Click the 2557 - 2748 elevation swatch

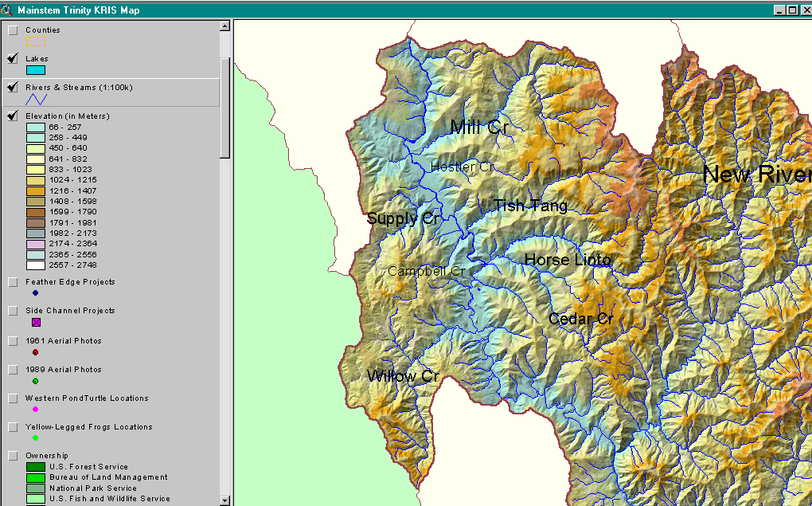click(x=36, y=265)
